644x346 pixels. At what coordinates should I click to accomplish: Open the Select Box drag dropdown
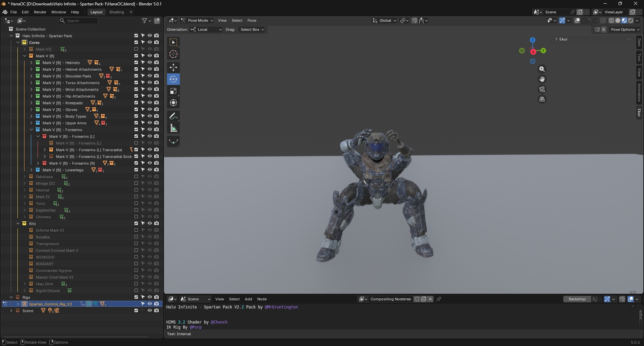(x=252, y=30)
